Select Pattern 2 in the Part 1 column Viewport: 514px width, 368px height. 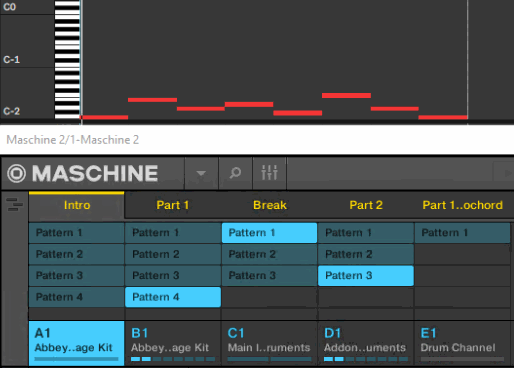(173, 254)
